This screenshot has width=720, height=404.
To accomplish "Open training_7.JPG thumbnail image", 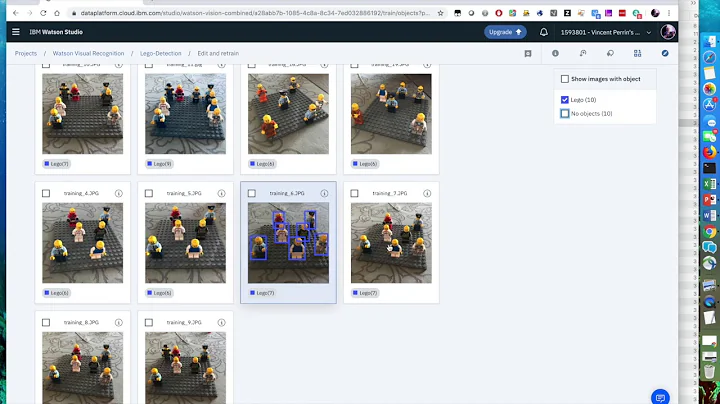I will point(391,243).
